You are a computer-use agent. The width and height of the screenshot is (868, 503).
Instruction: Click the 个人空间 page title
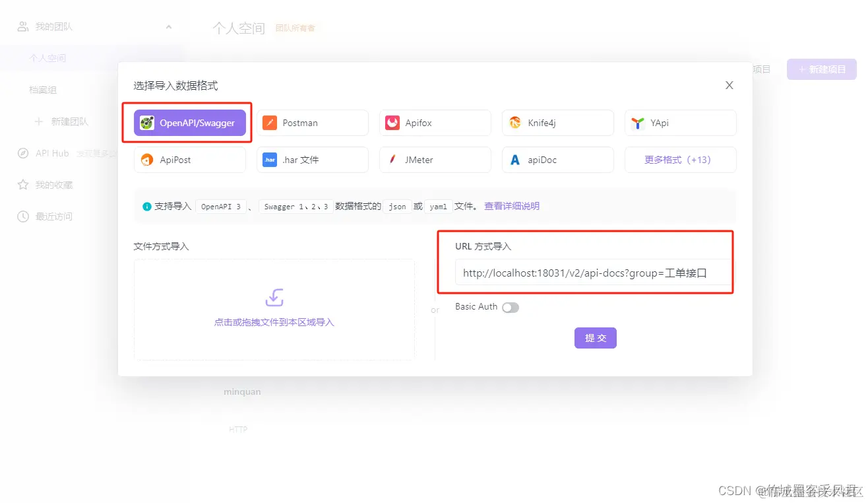[x=239, y=28]
